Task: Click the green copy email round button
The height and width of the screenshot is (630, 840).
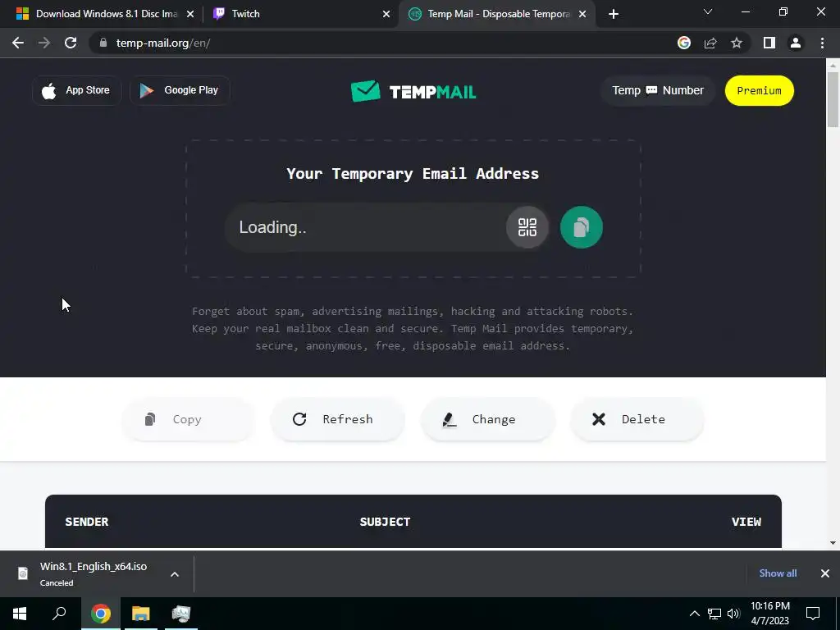Action: click(582, 227)
